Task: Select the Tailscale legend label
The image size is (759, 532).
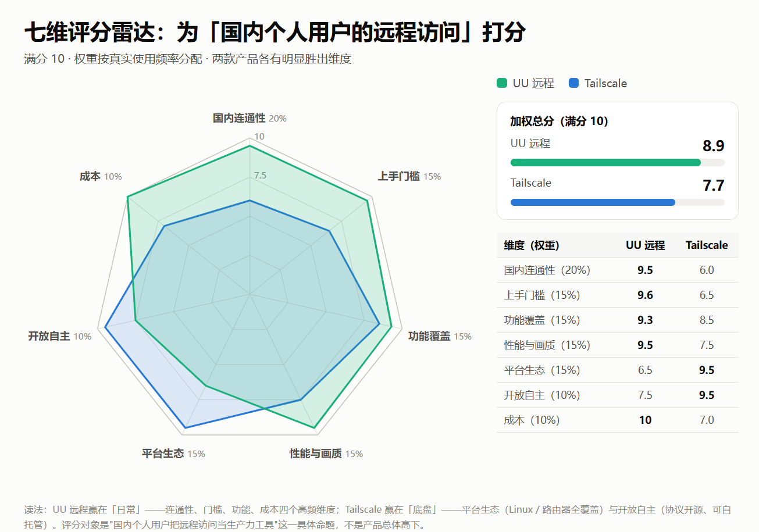Action: 606,83
